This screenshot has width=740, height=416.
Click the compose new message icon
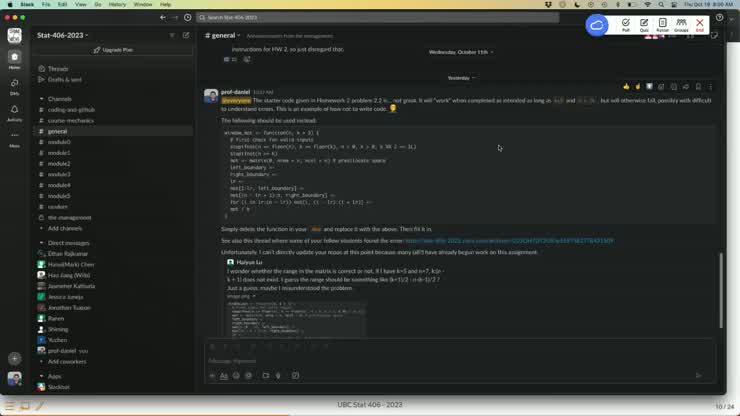tap(186, 35)
